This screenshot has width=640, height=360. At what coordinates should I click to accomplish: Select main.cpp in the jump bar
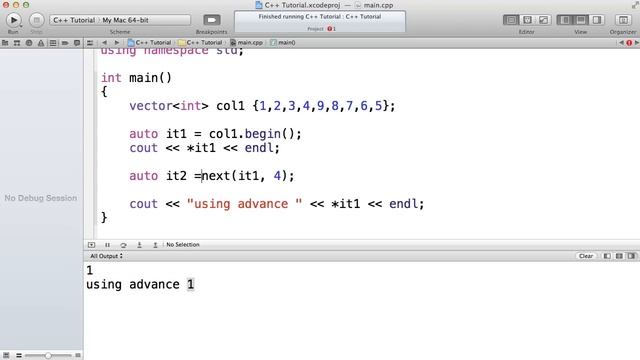[x=247, y=42]
